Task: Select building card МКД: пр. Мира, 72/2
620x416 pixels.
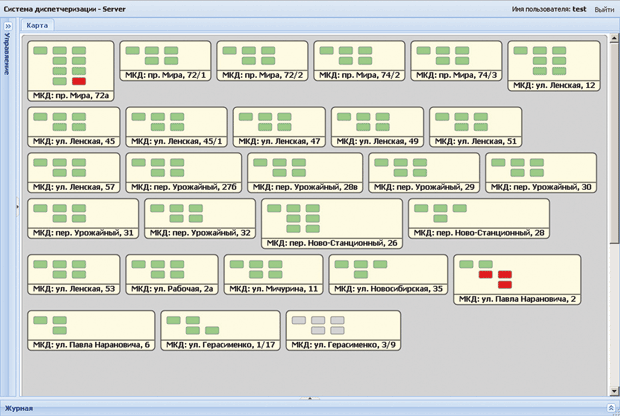Action: click(x=262, y=61)
